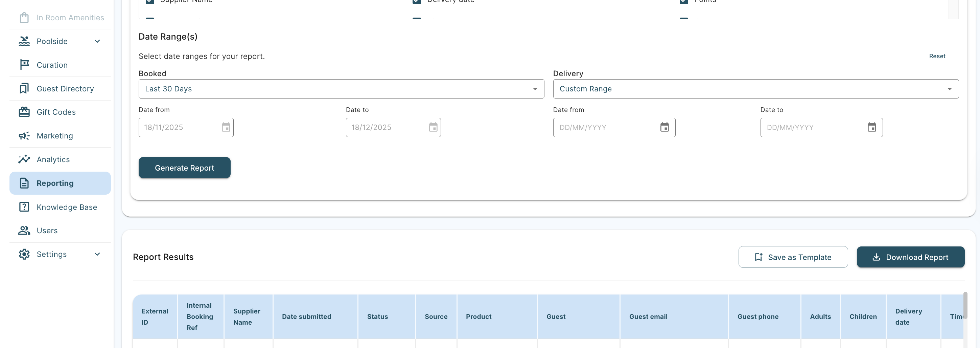The image size is (980, 348).
Task: Expand the Poolside submenu chevron
Action: (x=97, y=41)
